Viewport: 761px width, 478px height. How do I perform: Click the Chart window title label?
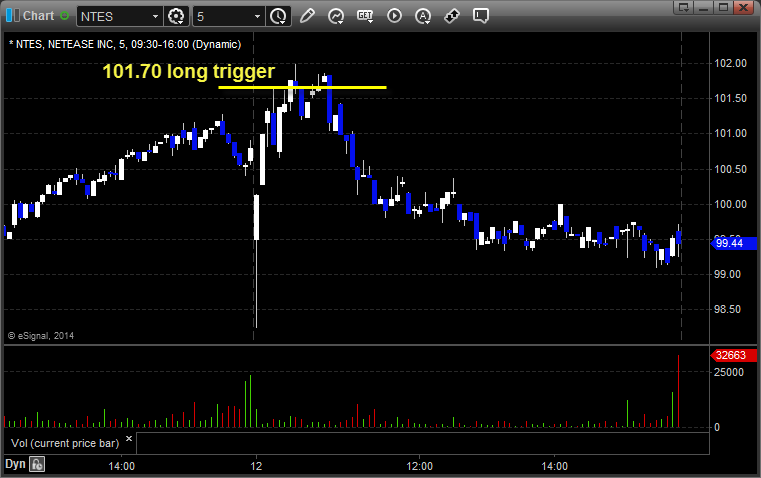39,16
